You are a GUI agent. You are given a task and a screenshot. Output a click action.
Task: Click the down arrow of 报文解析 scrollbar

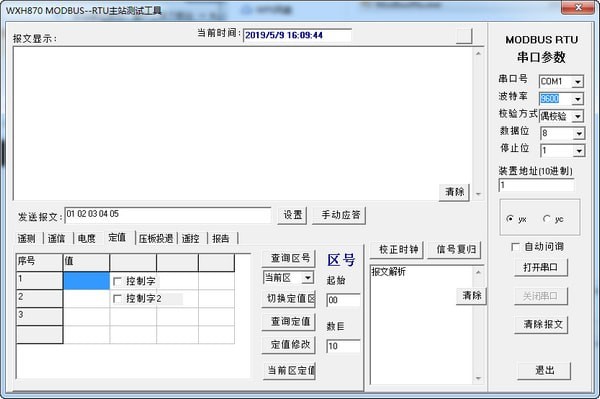pos(478,378)
